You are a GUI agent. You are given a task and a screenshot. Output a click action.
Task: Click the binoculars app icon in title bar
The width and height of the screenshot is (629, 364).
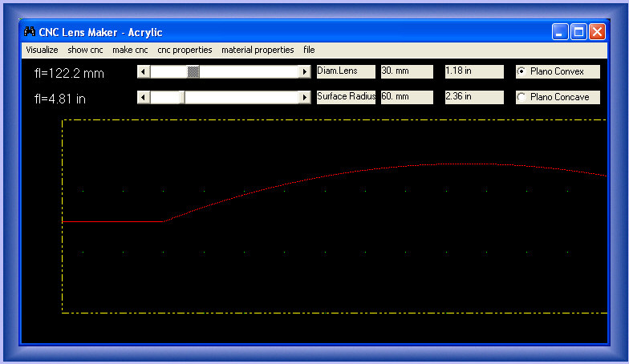(x=30, y=32)
